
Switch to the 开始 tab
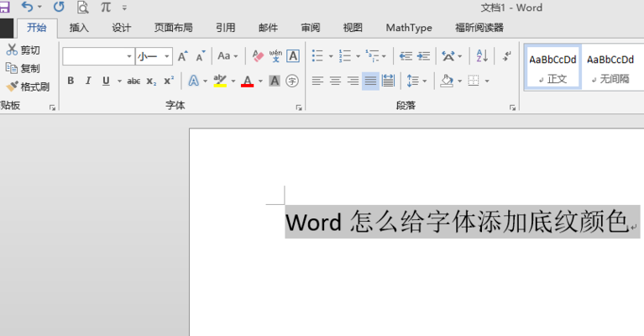pos(37,28)
